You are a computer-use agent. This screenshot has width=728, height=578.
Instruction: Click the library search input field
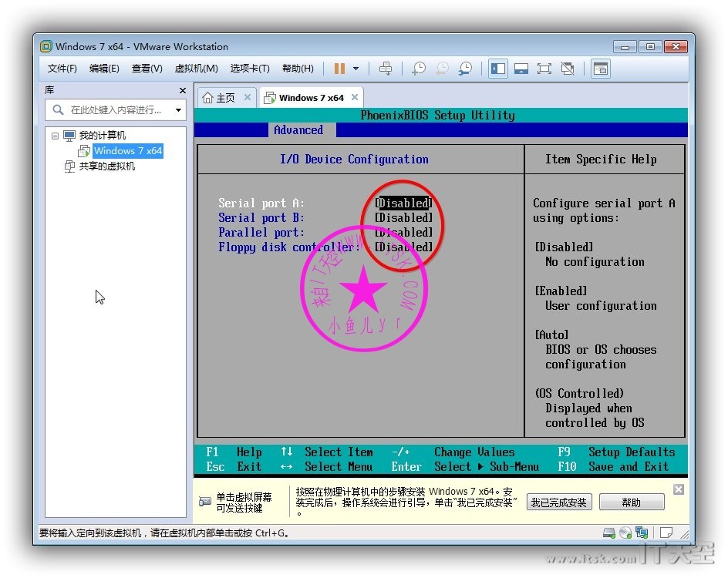coord(116,110)
